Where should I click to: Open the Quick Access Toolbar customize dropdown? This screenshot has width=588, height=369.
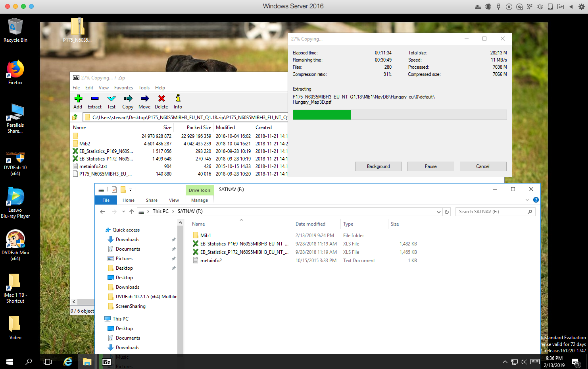pos(130,190)
